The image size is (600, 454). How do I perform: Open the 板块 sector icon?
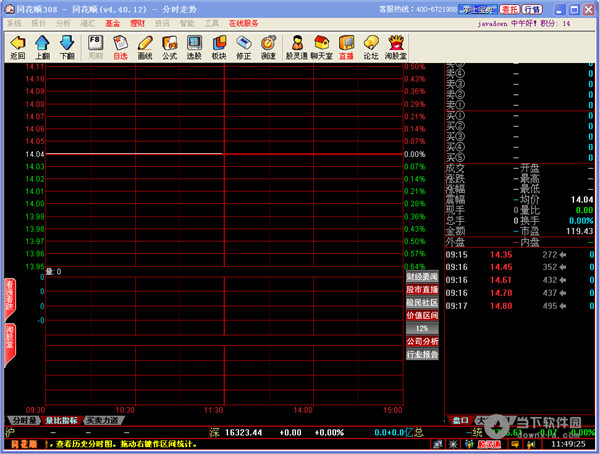[x=219, y=47]
